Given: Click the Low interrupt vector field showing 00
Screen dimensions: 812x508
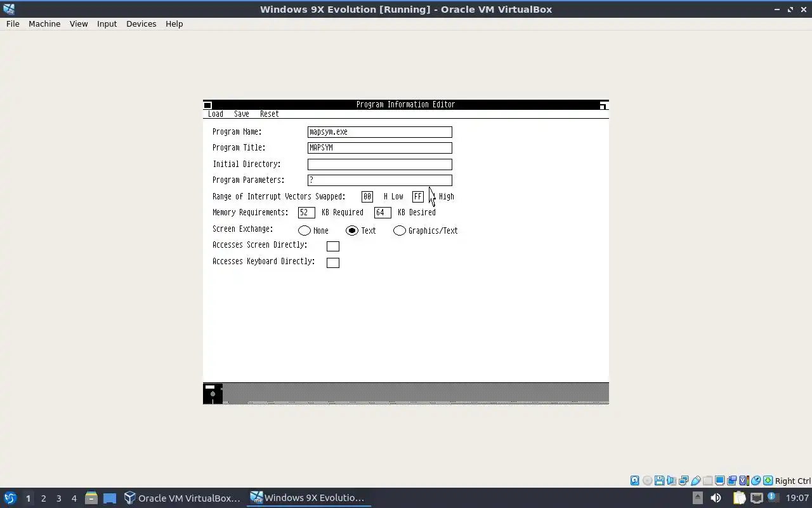Looking at the screenshot, I should [x=367, y=197].
